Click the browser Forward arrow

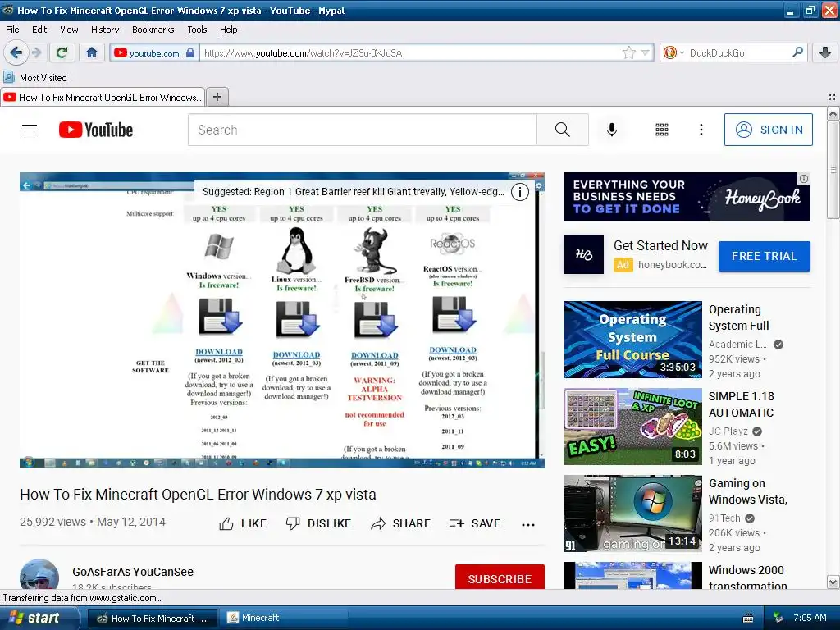(x=36, y=52)
